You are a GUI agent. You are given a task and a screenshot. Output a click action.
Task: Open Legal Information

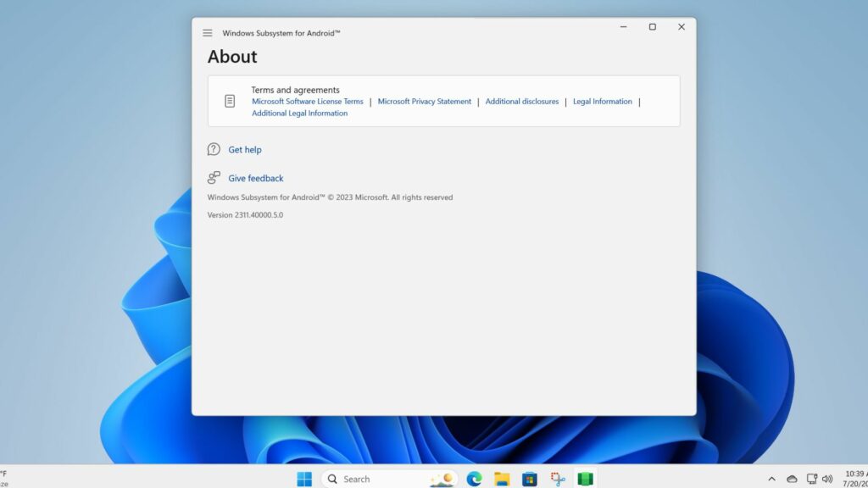coord(602,101)
